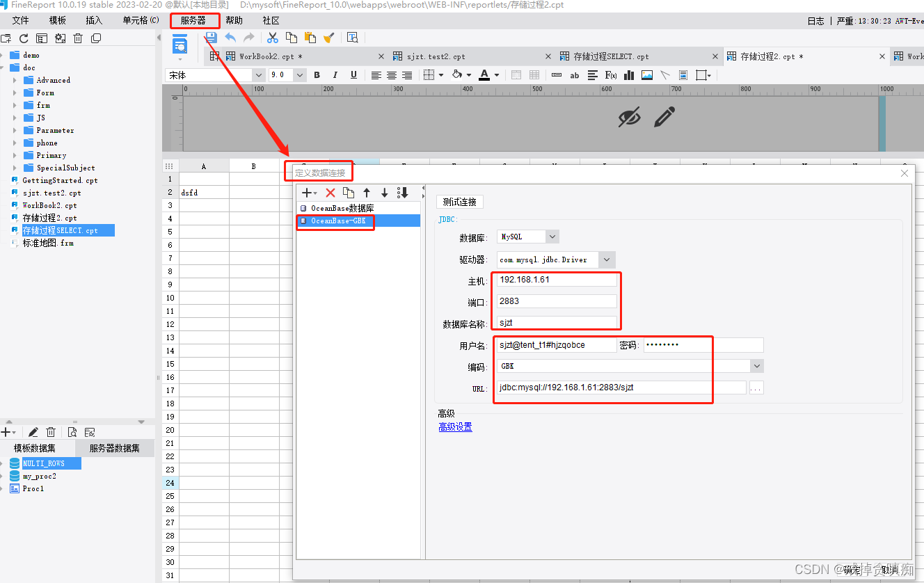Refresh the file tree

pos(24,38)
